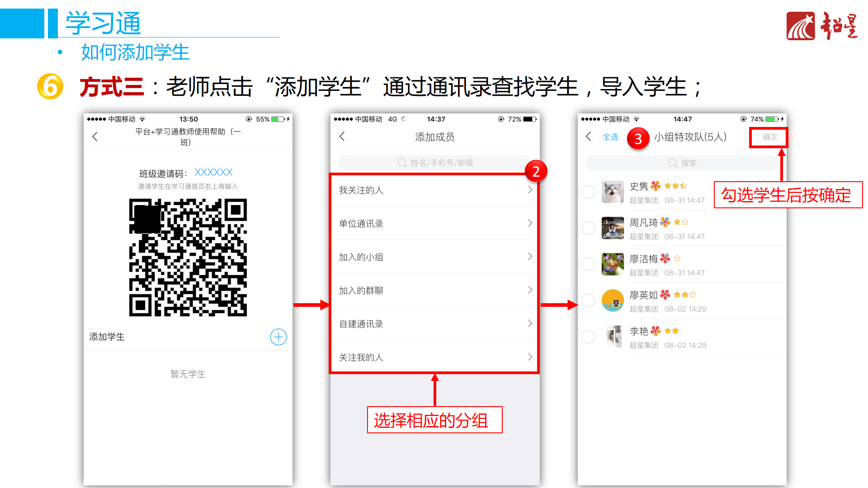Expand 关注我的人 chevron
The height and width of the screenshot is (488, 868).
click(x=530, y=357)
